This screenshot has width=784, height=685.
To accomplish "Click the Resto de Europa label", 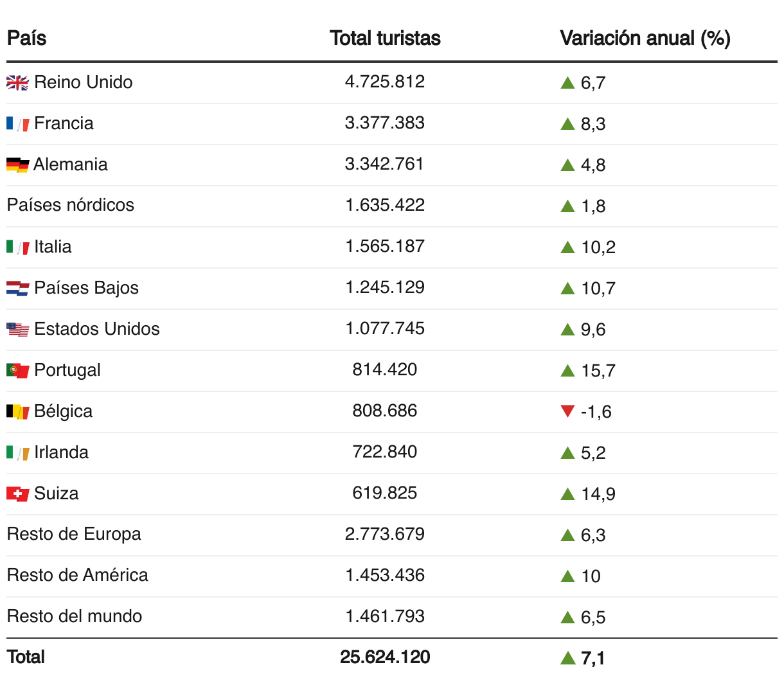I will [x=74, y=534].
